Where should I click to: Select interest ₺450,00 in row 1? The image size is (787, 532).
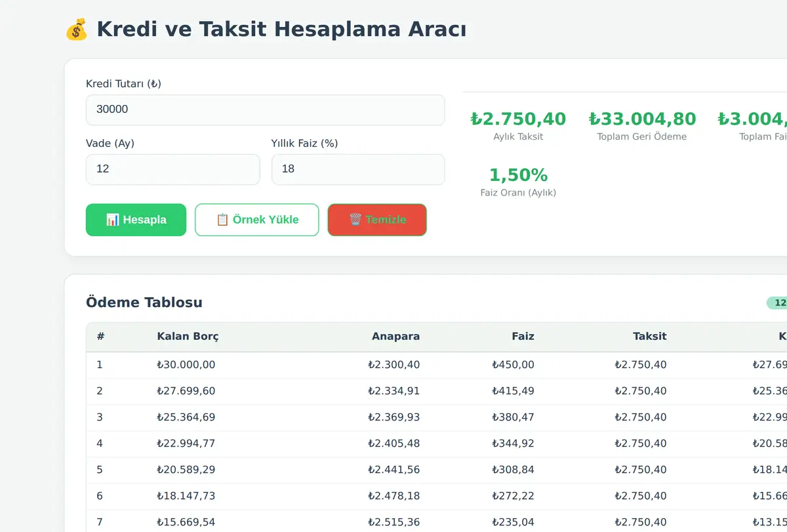tap(513, 365)
